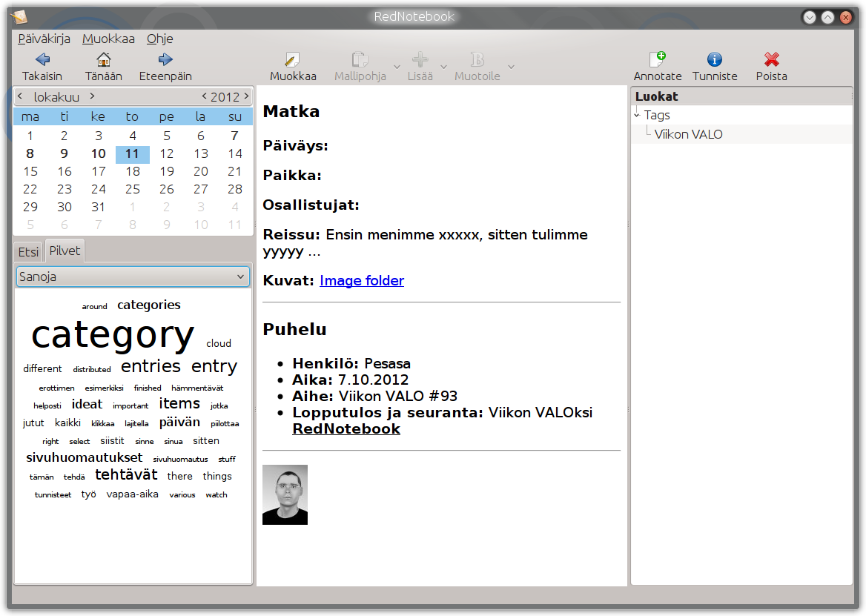Viewport: 866px width, 616px height.
Task: Open the Mallipohja dropdown arrow
Action: 397,67
